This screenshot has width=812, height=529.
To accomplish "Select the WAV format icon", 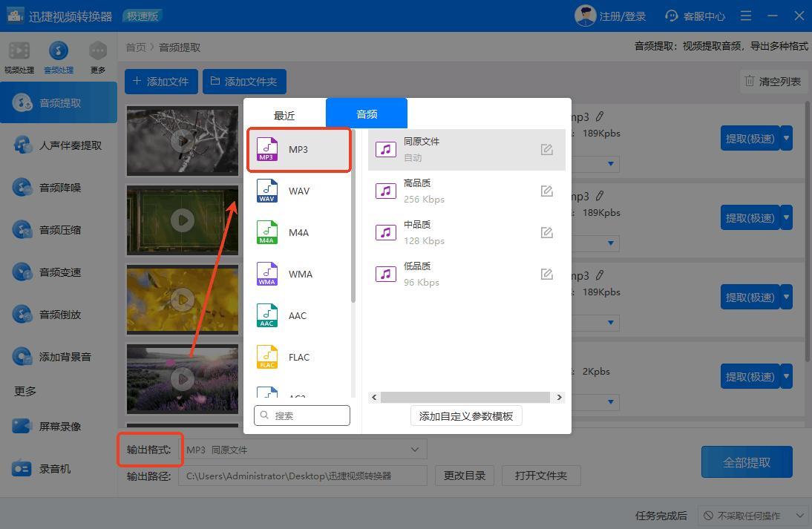I will click(267, 191).
